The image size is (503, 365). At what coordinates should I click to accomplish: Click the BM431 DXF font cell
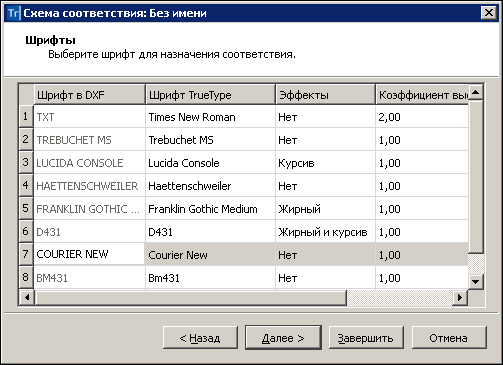89,278
